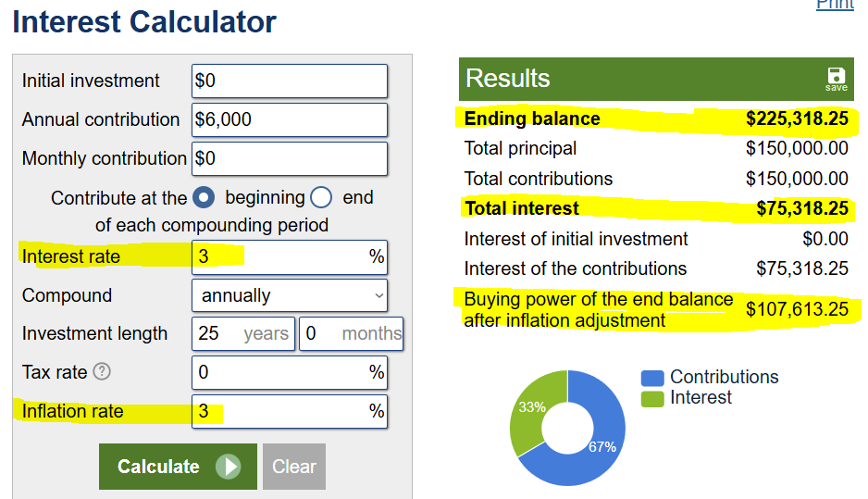This screenshot has height=499, width=868.
Task: Click the Calculate button
Action: pyautogui.click(x=178, y=467)
